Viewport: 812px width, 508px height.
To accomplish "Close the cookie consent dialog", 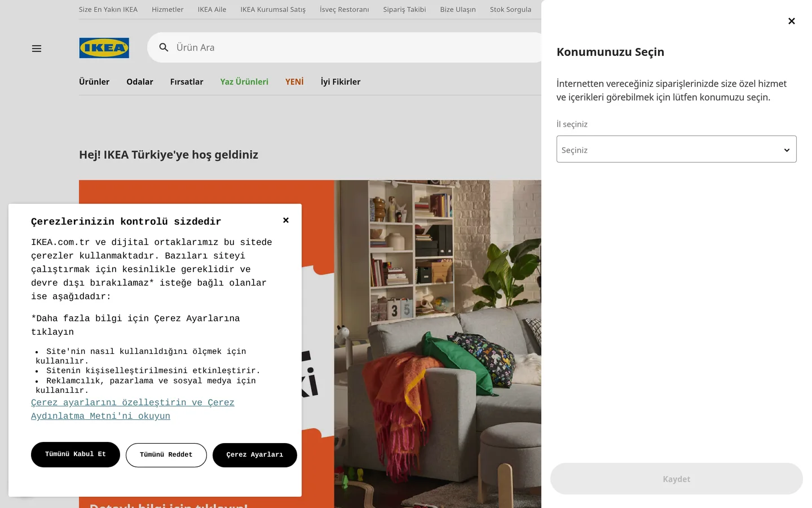I will 286,220.
